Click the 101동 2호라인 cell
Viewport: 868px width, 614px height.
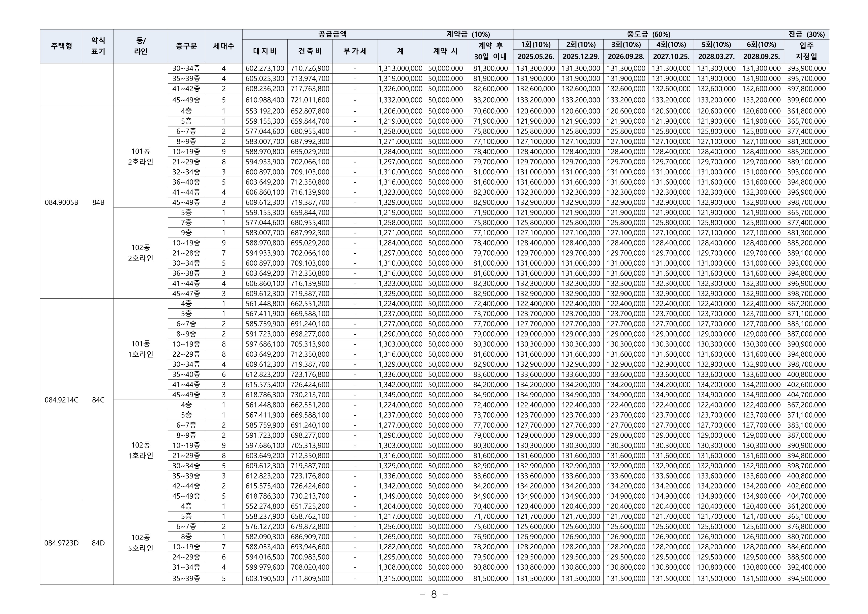coord(141,157)
